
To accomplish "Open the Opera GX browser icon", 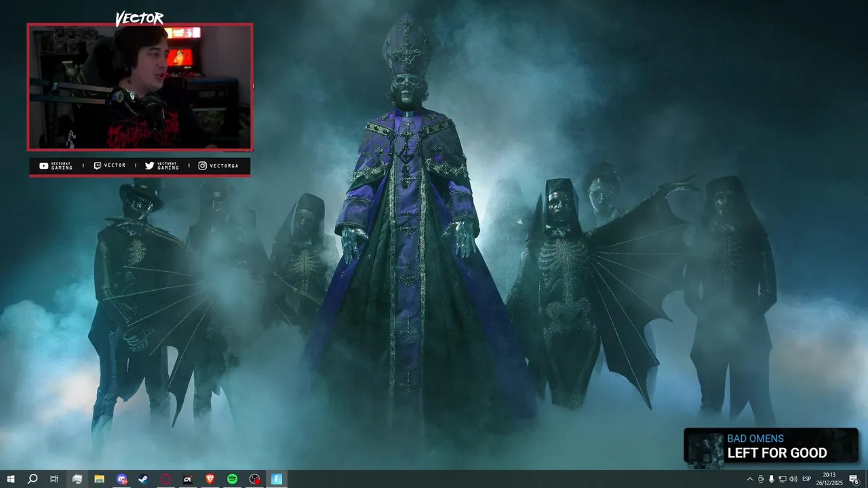I will click(x=165, y=479).
